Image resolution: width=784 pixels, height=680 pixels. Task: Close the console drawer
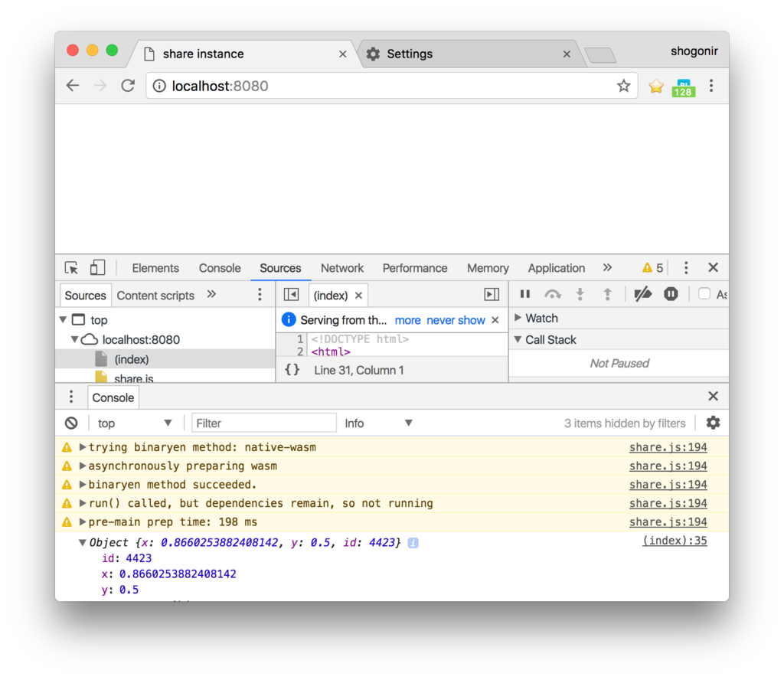713,397
